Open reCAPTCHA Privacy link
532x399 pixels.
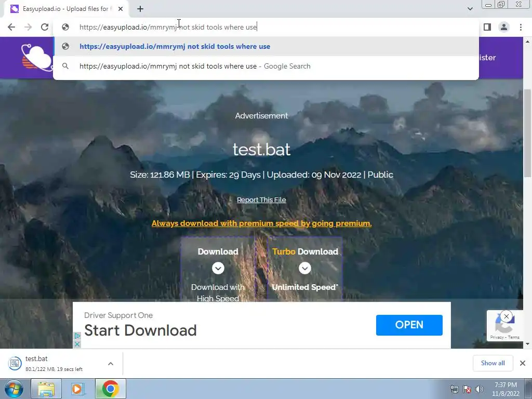[x=497, y=337]
